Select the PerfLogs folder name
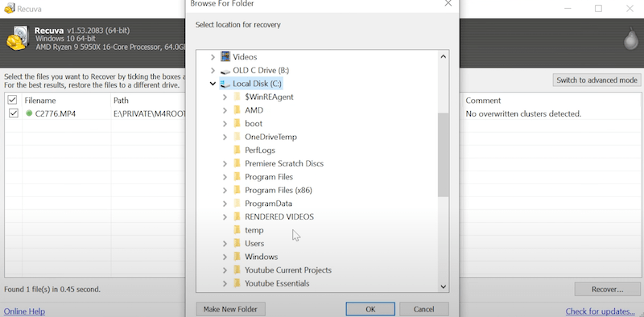Image resolution: width=644 pixels, height=317 pixels. 260,150
